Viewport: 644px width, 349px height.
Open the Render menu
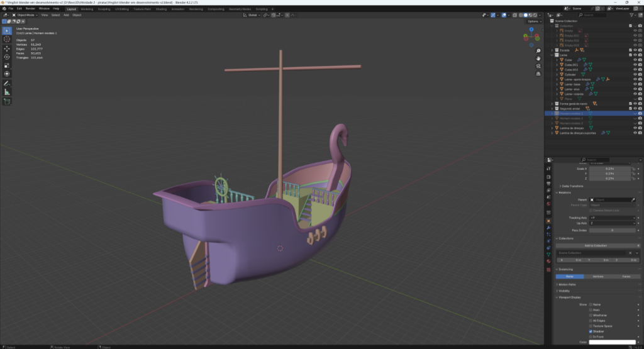pos(30,9)
